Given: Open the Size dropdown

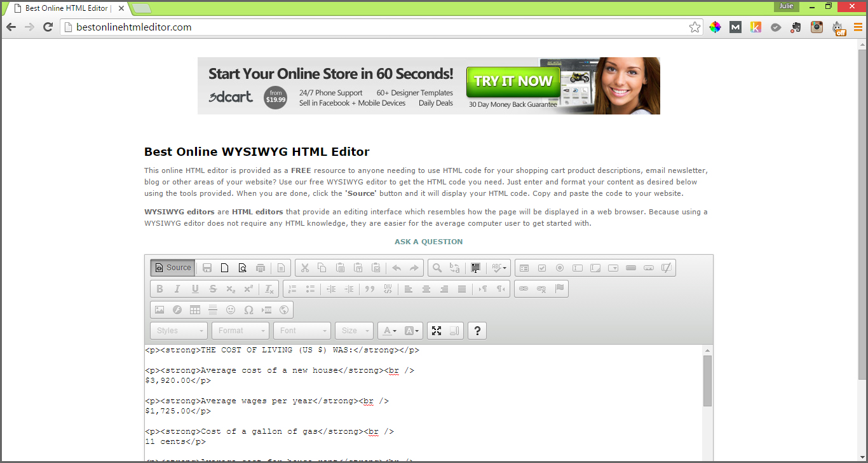Looking at the screenshot, I should pos(354,331).
